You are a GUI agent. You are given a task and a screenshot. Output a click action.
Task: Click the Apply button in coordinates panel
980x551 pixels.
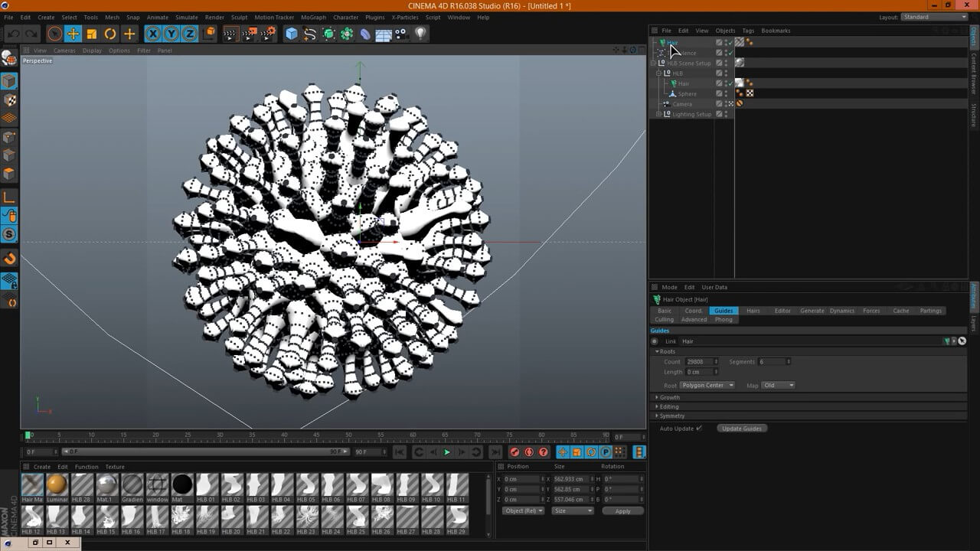[x=622, y=510]
